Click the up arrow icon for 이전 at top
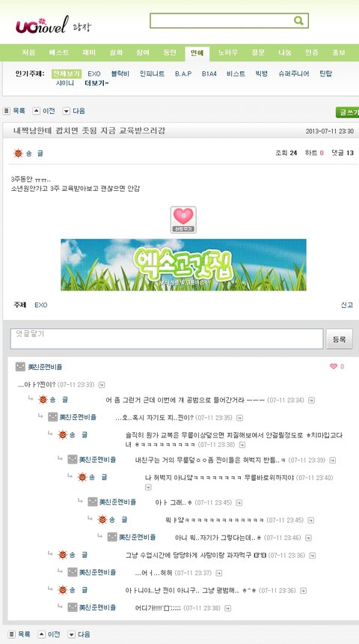Viewport: 359px width, 644px height. pos(36,111)
